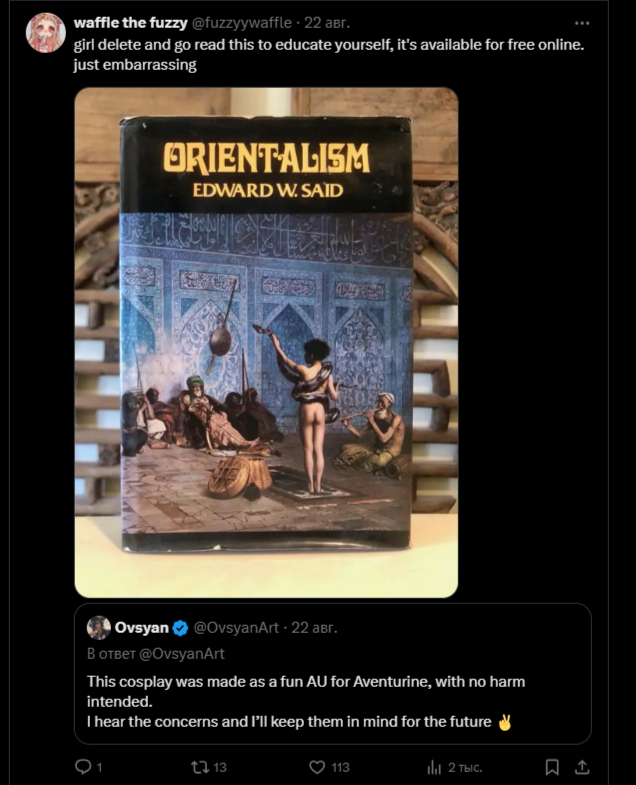Click Ovsyan's small profile avatar
The width and height of the screenshot is (636, 785).
point(99,627)
